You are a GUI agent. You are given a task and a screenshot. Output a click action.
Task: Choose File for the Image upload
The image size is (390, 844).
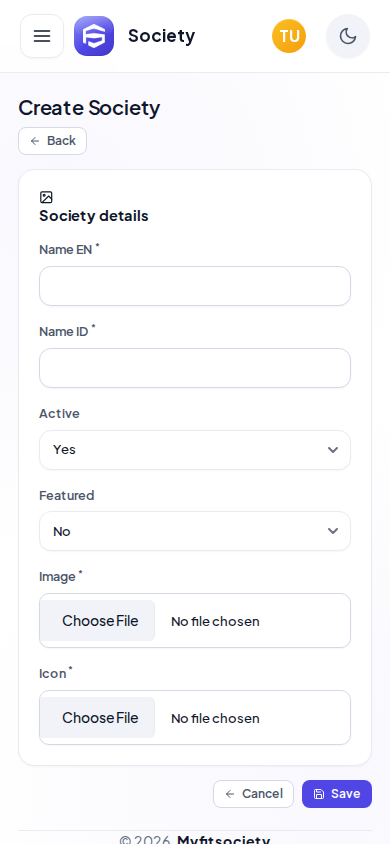(x=100, y=621)
